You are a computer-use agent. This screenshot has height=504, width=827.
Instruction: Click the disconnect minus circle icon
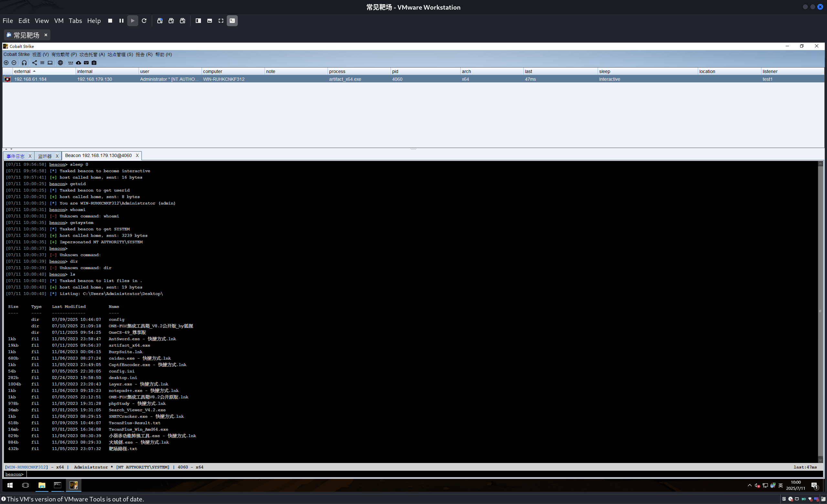coord(14,63)
